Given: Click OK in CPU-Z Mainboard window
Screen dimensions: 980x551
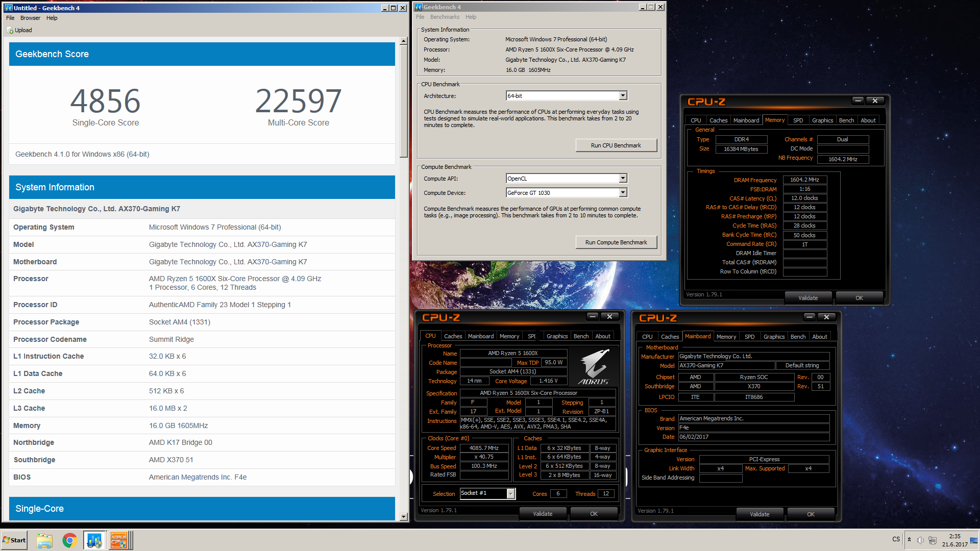Looking at the screenshot, I should 811,514.
